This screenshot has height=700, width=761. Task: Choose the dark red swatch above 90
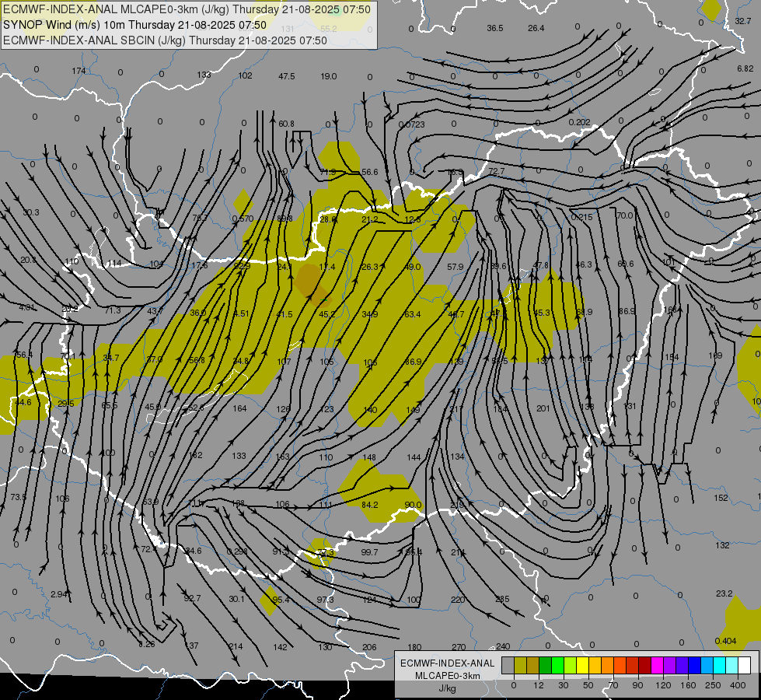click(x=644, y=665)
